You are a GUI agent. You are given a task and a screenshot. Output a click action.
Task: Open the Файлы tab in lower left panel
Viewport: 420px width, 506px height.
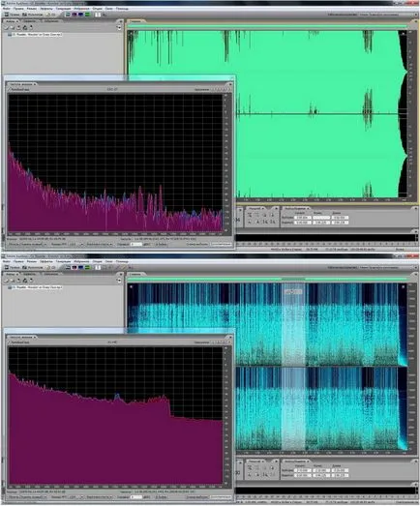coord(11,274)
